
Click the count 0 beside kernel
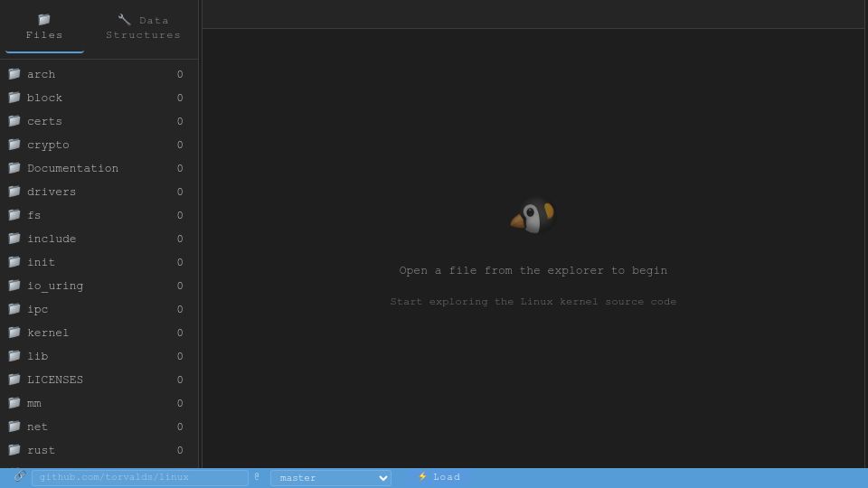(x=180, y=333)
